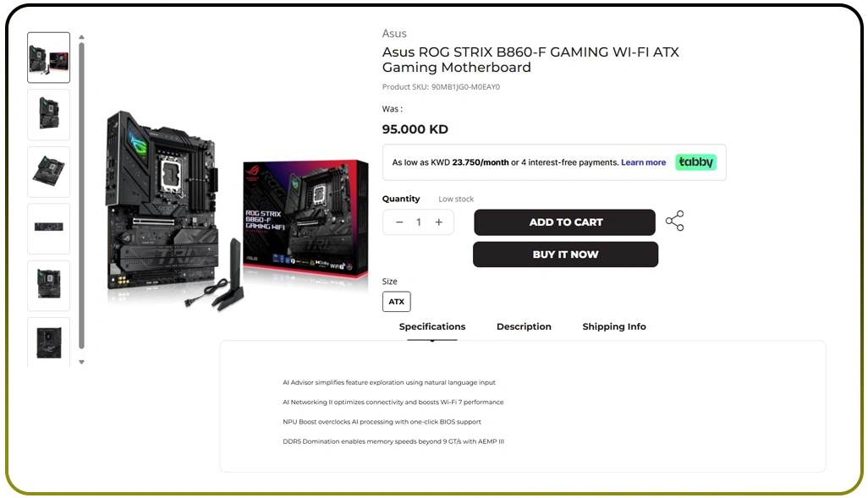Click the ADD TO CART button
This screenshot has width=868, height=498.
pyautogui.click(x=565, y=222)
